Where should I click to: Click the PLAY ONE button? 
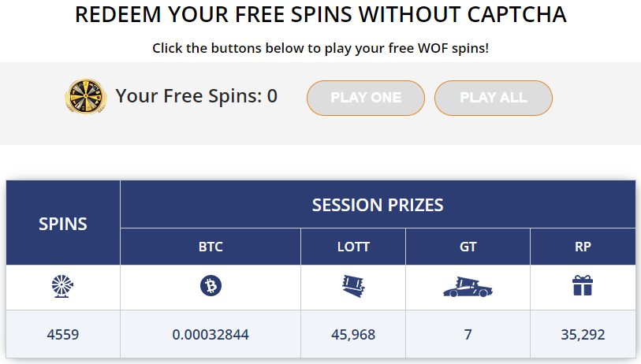pos(366,98)
